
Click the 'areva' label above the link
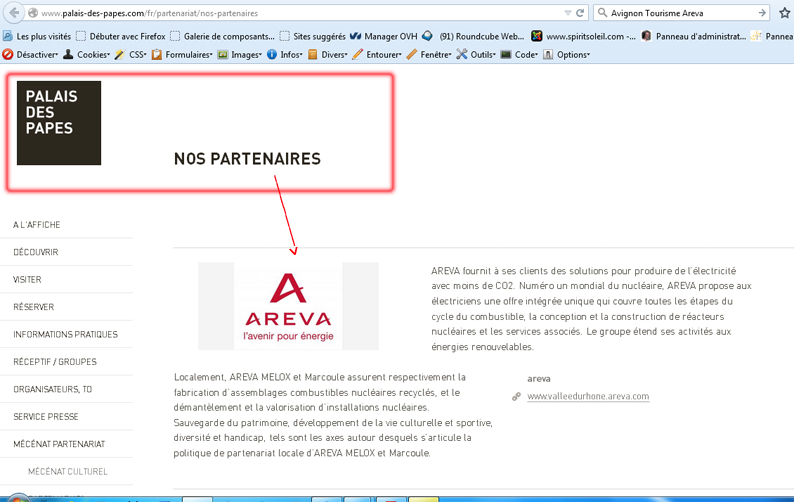[539, 378]
